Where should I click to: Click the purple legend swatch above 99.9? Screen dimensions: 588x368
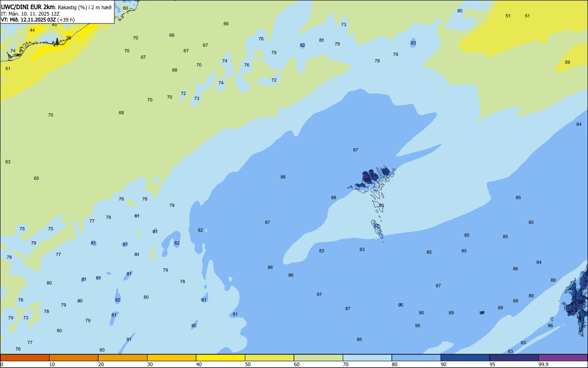(563, 357)
